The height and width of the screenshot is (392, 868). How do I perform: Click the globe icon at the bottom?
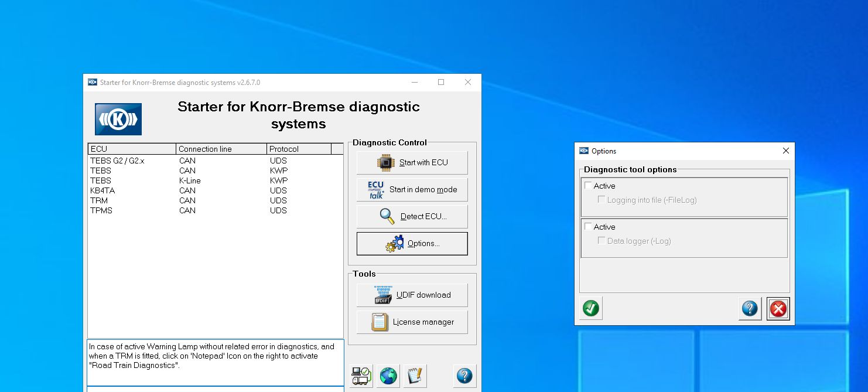pos(388,376)
